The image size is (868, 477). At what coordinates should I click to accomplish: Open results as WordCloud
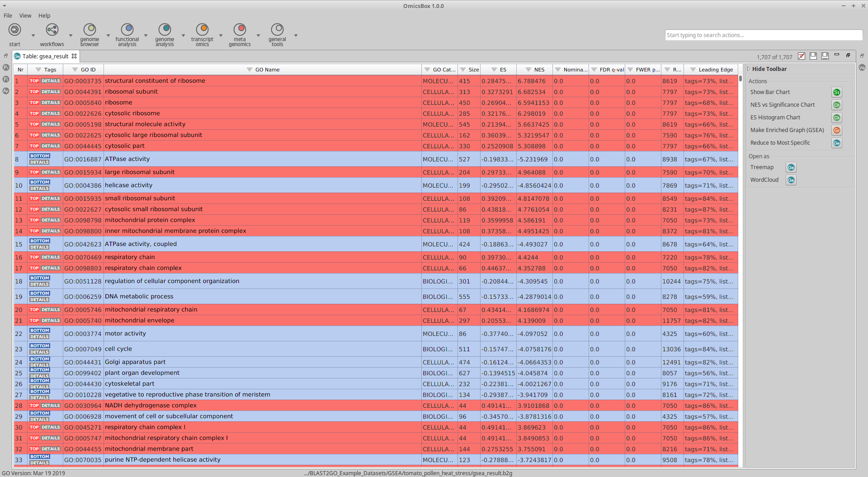[791, 180]
